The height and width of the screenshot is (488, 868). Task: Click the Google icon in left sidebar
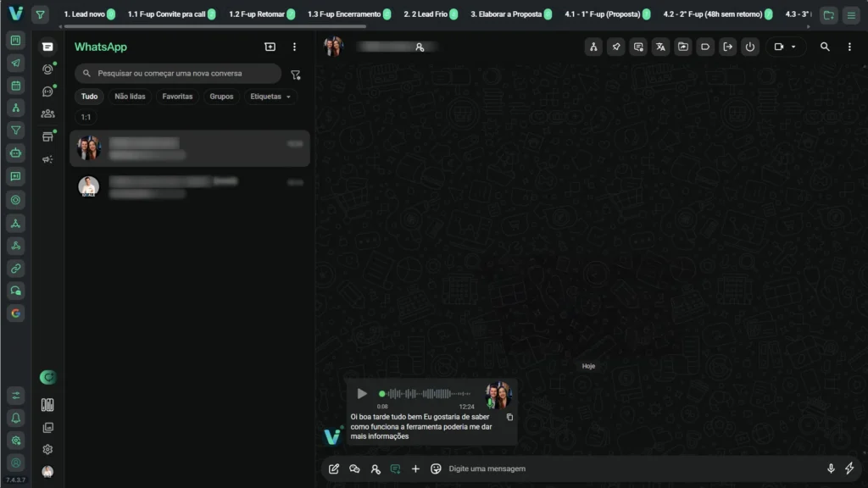pos(16,313)
